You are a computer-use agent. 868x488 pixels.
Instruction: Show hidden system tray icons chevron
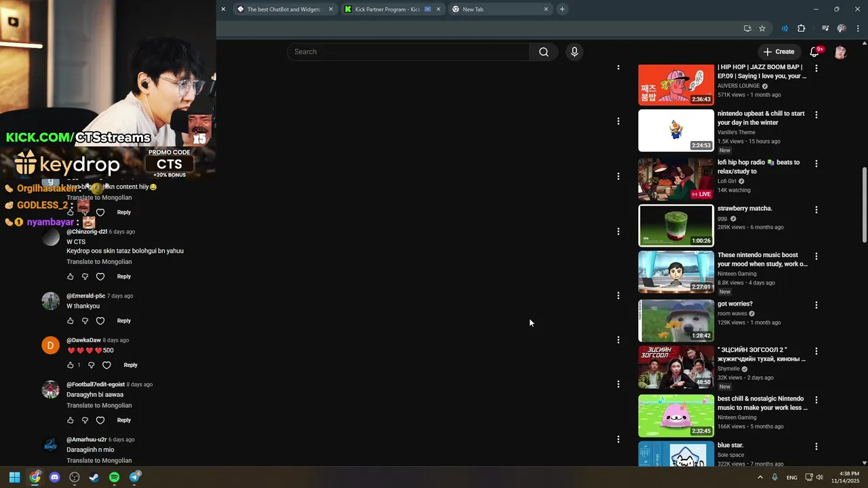[760, 477]
